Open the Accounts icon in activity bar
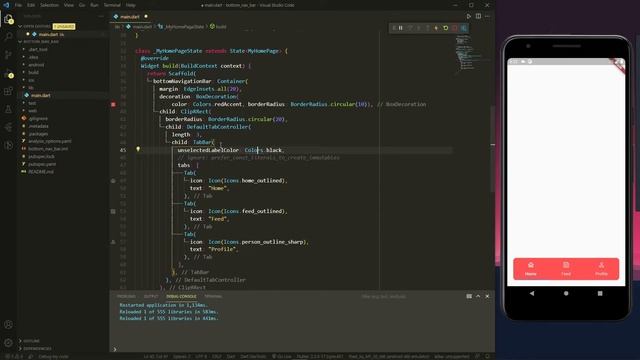The image size is (640, 360). [x=8, y=324]
